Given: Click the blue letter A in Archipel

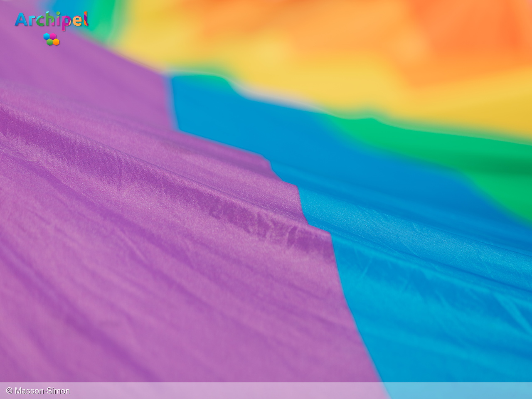Looking at the screenshot, I should click(21, 20).
